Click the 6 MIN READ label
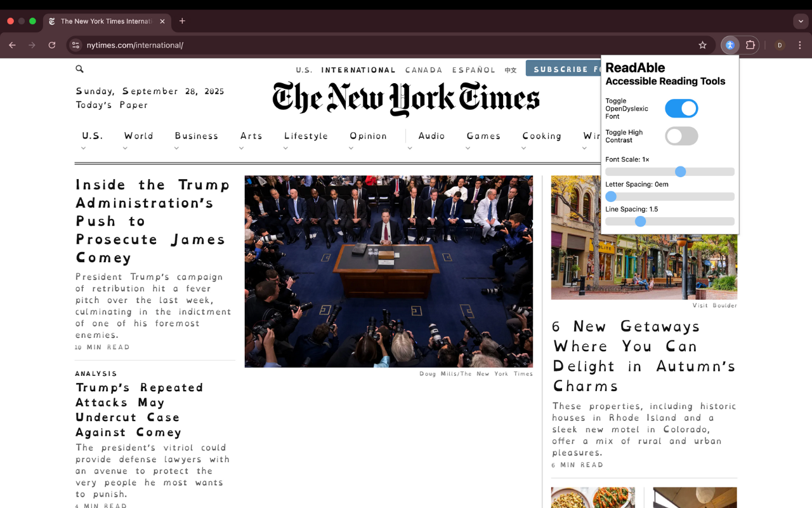812x508 pixels. coord(577,465)
